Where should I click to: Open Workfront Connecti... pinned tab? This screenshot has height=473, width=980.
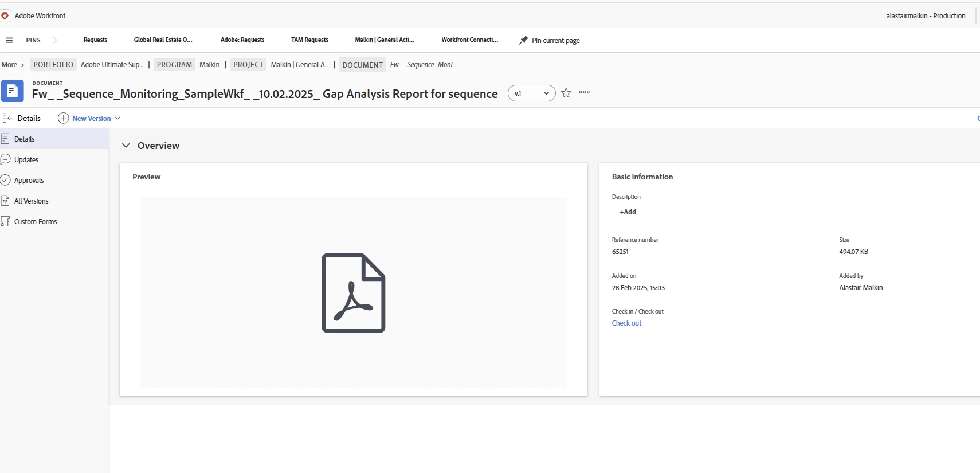pos(469,40)
